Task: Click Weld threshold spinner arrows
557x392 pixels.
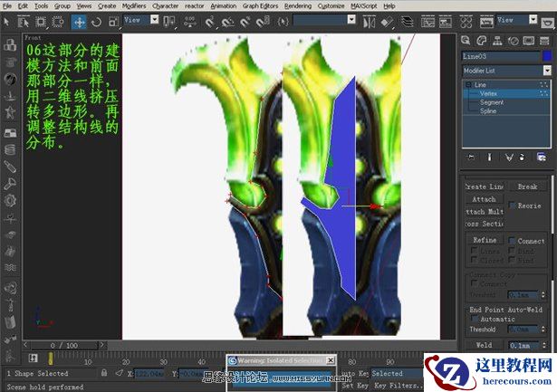Action: (x=543, y=345)
